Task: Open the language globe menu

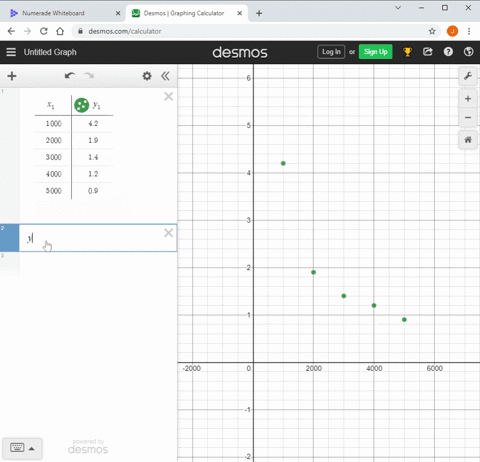Action: [469, 52]
